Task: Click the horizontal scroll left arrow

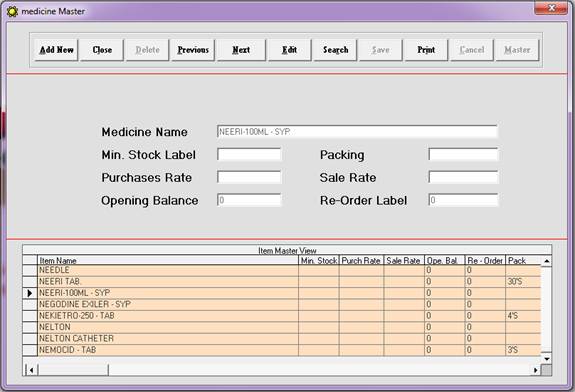Action: pos(31,370)
